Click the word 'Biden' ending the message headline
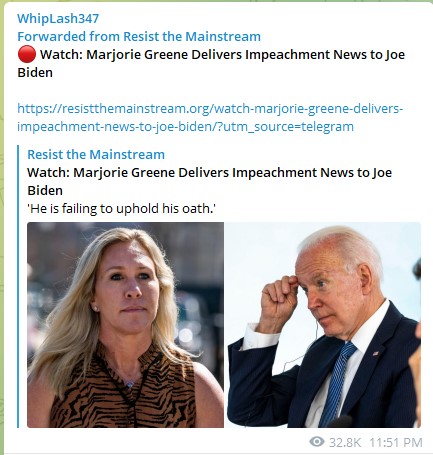Viewport: 433px width, 455px height. tap(35, 72)
